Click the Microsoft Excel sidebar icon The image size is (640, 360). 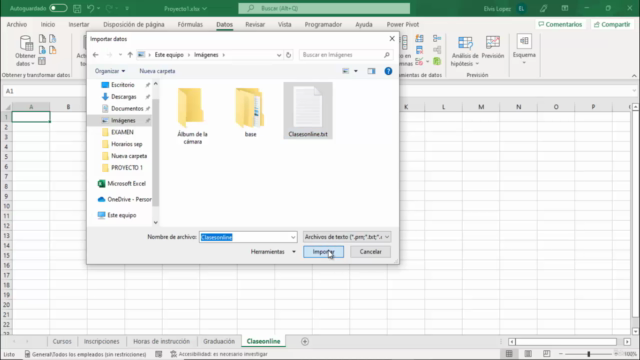[x=101, y=184]
